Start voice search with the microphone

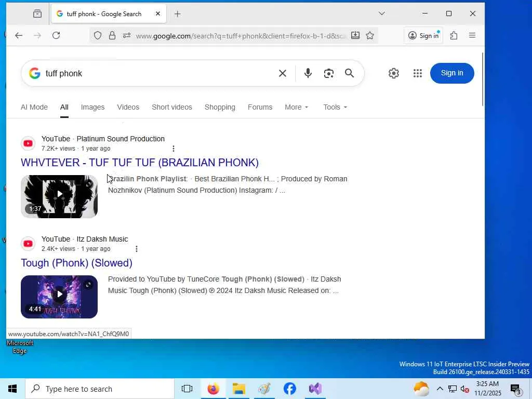point(308,73)
